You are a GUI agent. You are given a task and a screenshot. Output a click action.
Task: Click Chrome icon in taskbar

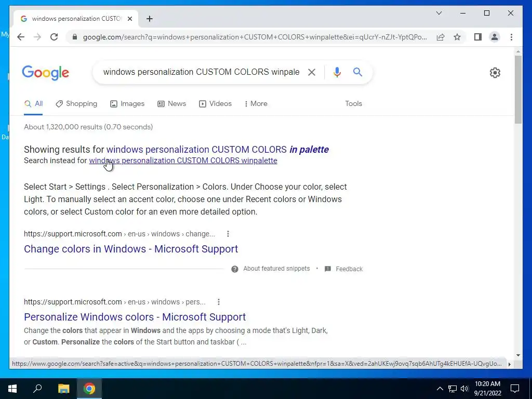(89, 389)
